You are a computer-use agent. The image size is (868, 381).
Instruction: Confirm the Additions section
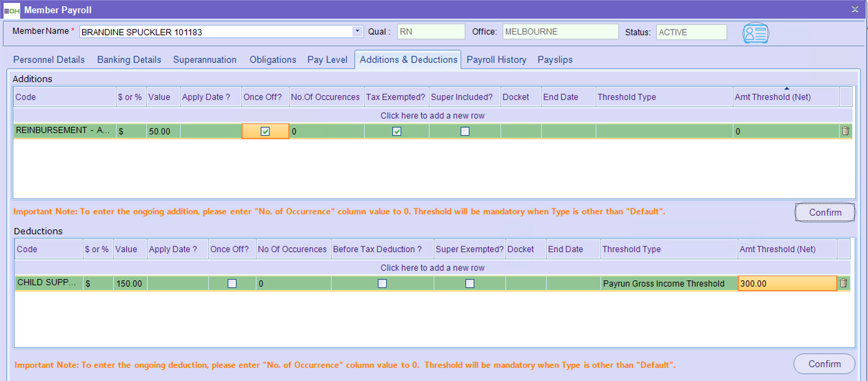tap(825, 212)
